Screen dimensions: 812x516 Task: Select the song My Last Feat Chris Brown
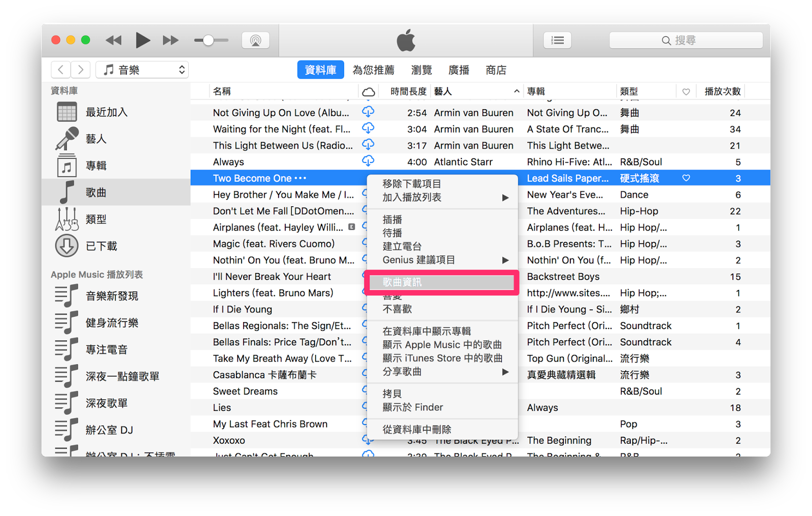tap(270, 424)
